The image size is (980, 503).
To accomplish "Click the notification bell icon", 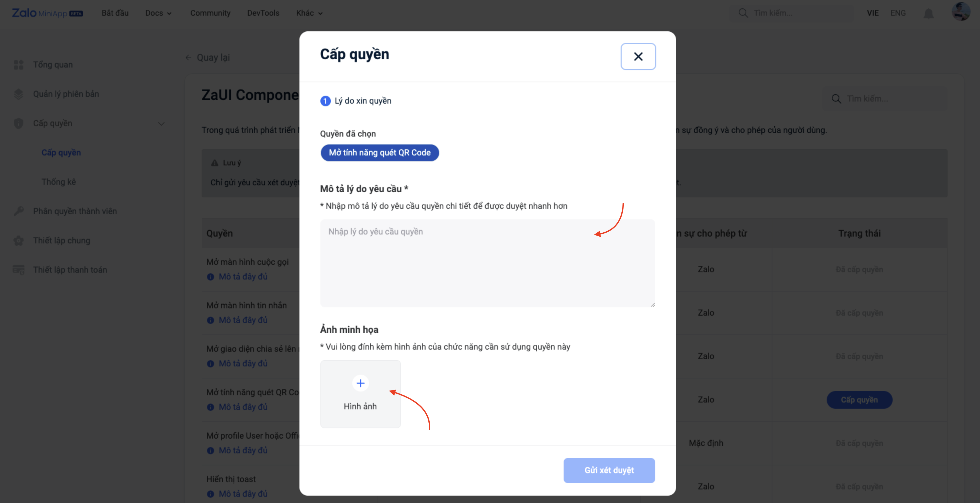I will tap(929, 13).
